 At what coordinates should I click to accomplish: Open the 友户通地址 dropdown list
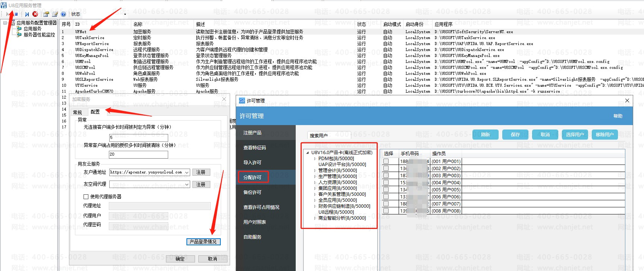pyautogui.click(x=187, y=172)
